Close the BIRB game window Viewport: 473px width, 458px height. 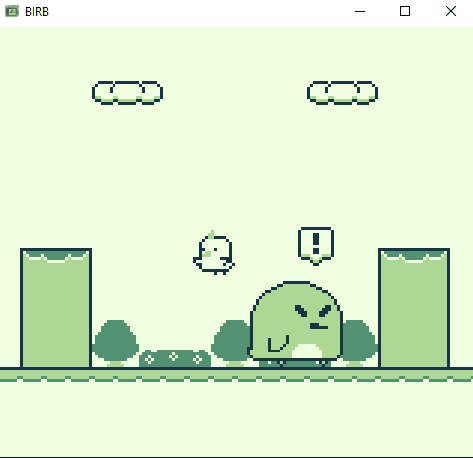451,11
